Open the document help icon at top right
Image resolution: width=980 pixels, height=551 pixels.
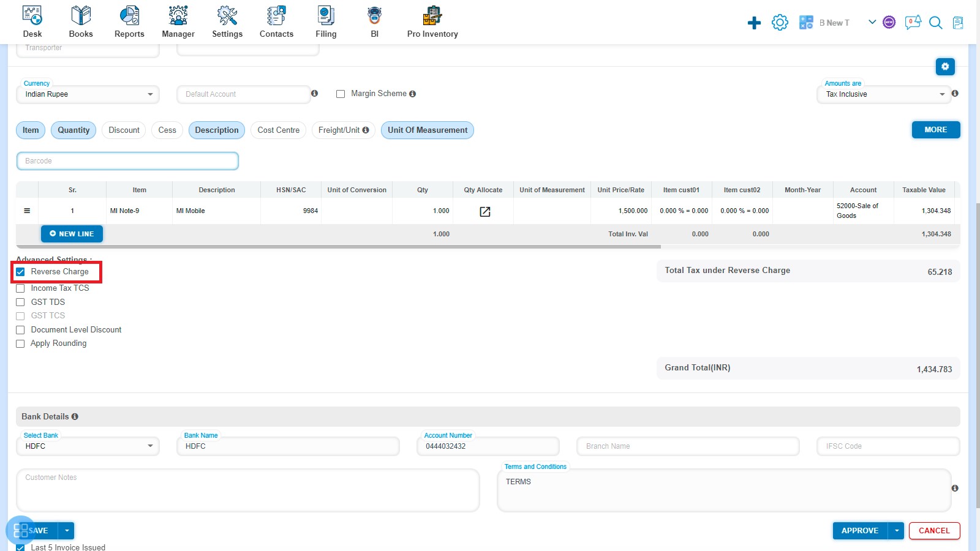958,23
